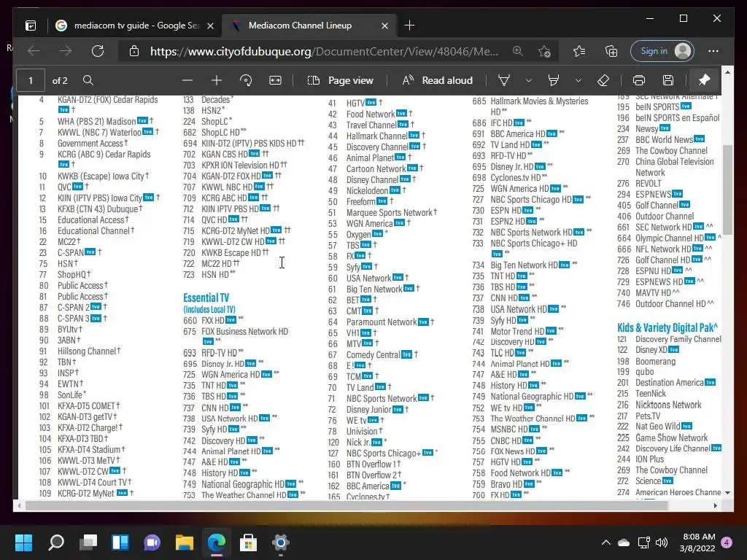
Task: Open File Explorer from taskbar
Action: pos(185,542)
